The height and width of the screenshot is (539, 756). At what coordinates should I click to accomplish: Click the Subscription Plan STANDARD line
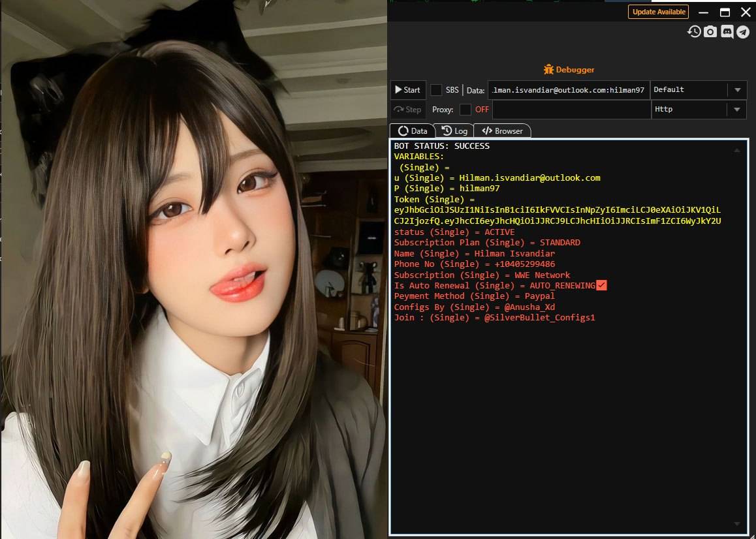pos(487,243)
